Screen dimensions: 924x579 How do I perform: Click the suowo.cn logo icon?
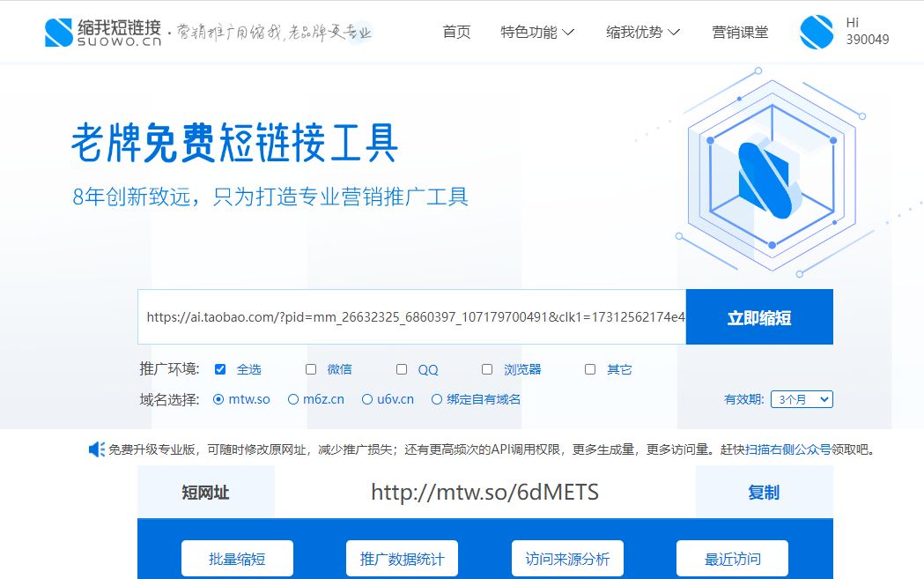[x=56, y=31]
